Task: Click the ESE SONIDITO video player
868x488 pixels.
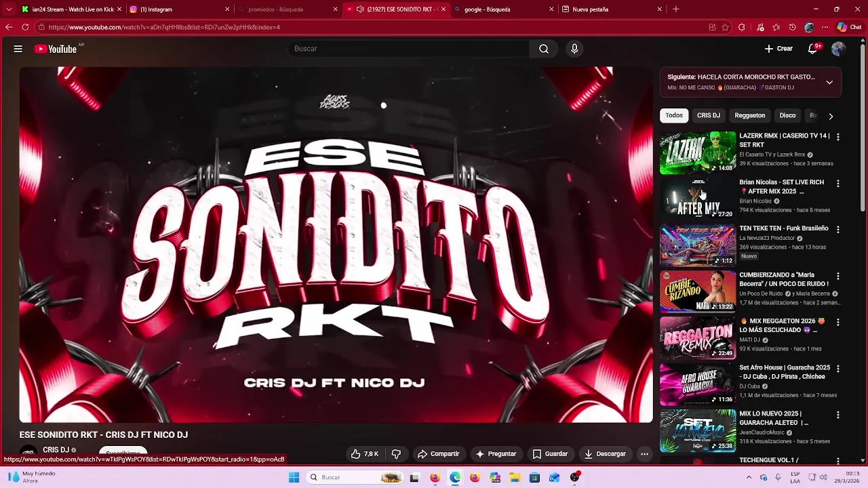Action: (x=336, y=245)
